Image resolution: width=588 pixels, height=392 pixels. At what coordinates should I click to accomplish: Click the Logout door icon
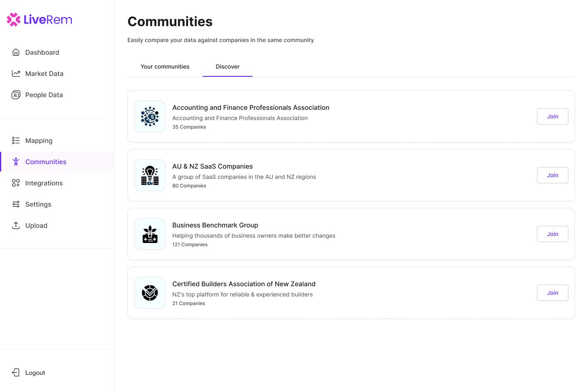(x=16, y=372)
